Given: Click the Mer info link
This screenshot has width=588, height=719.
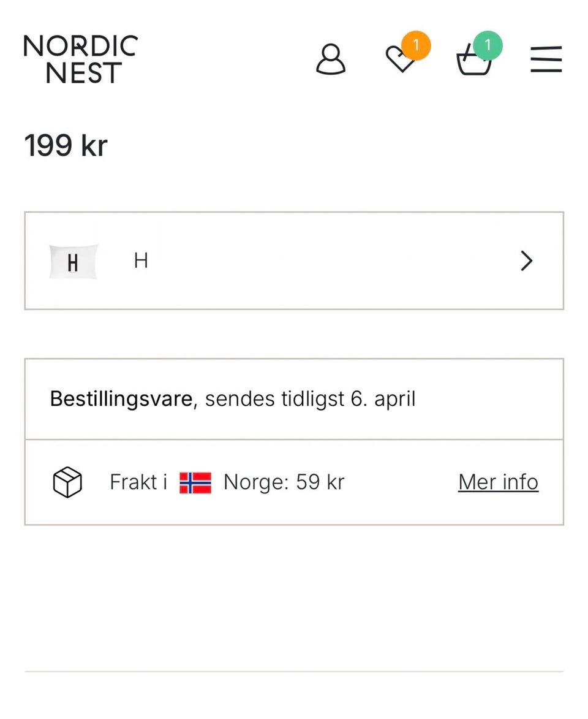Looking at the screenshot, I should (x=498, y=482).
